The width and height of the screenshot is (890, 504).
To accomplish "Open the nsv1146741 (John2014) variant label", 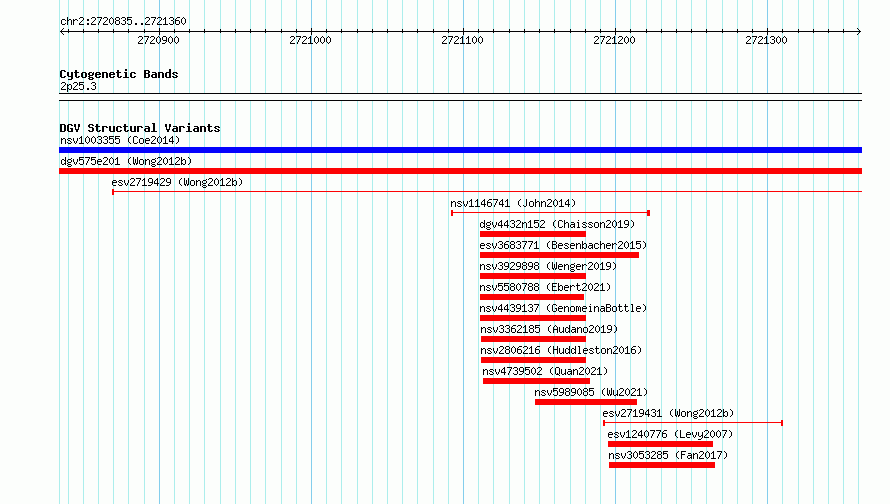I will [513, 203].
